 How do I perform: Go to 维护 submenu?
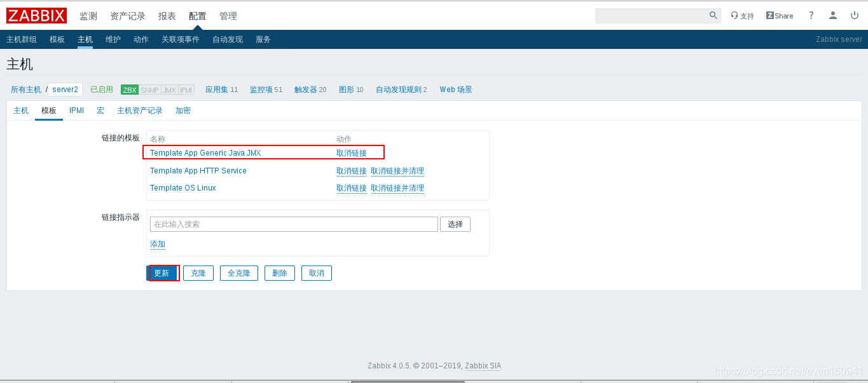tap(113, 39)
